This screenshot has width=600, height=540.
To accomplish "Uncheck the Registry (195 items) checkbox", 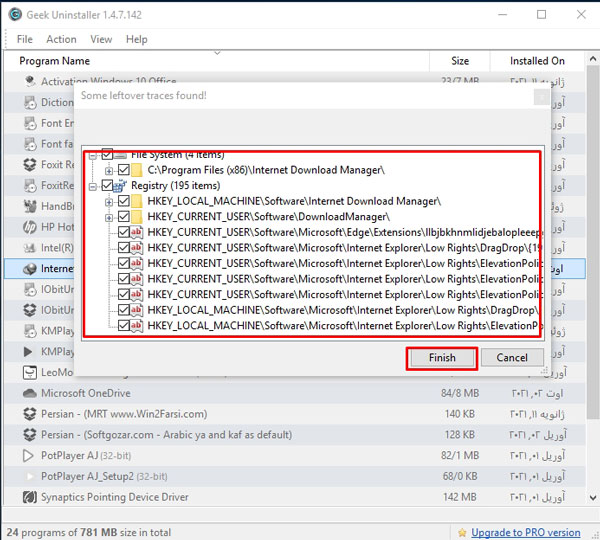I will (x=107, y=186).
